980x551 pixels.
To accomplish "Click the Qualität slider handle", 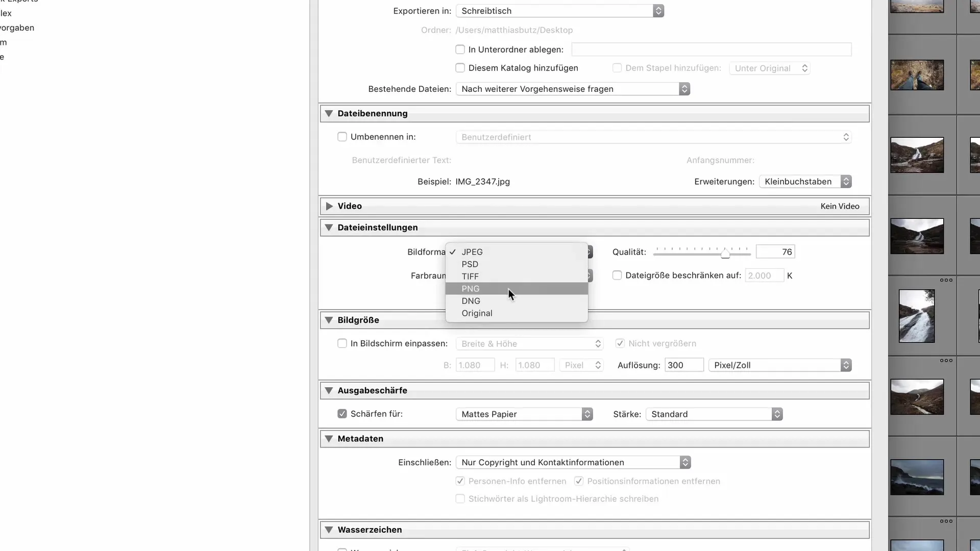I will 725,253.
